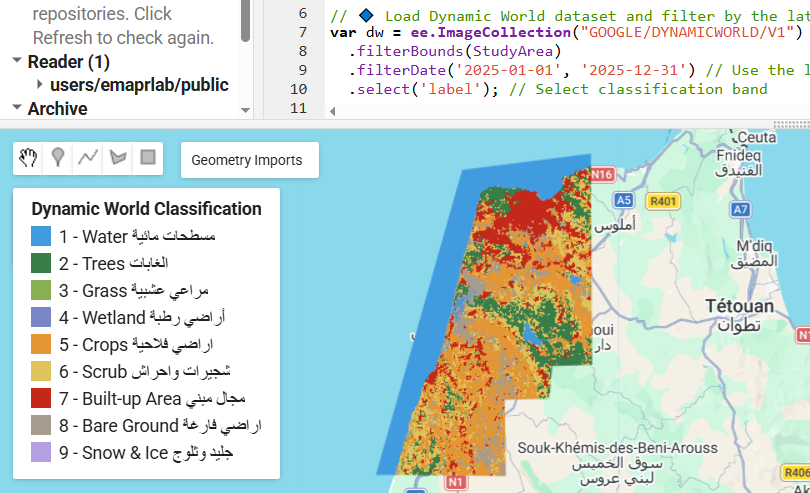The height and width of the screenshot is (493, 810).
Task: Activate the draw polygon shape tool
Action: coord(118,157)
